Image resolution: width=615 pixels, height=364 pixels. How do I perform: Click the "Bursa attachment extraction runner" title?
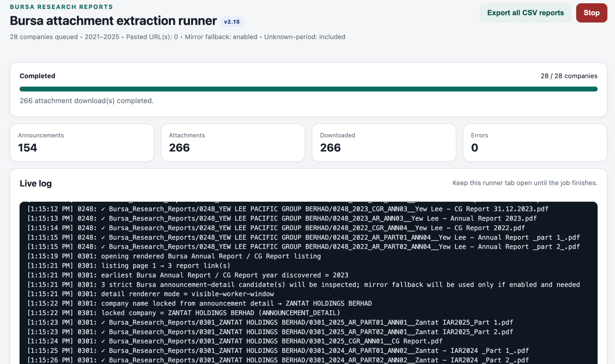click(113, 21)
